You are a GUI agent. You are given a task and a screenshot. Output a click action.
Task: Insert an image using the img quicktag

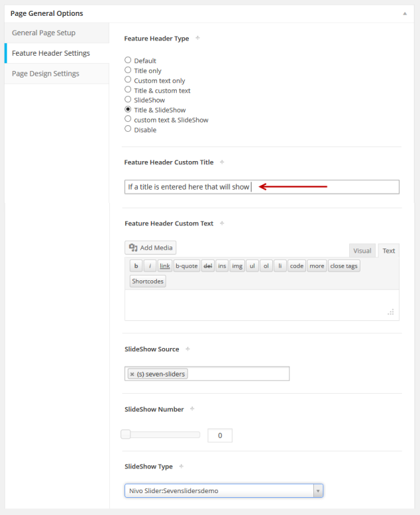tap(237, 266)
